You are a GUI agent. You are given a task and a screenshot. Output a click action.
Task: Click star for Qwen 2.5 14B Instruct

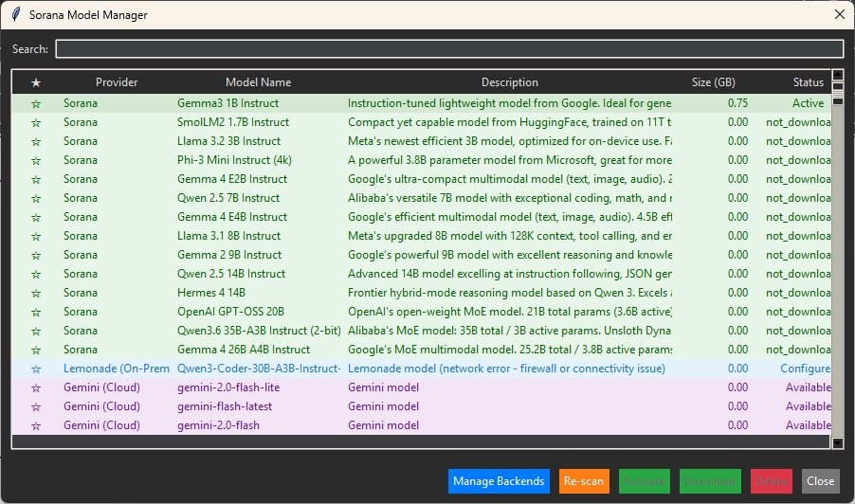pos(36,274)
